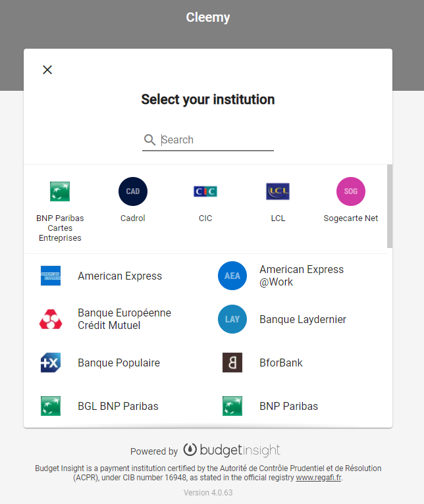Click the LAY Banque Laydernier icon

[232, 319]
